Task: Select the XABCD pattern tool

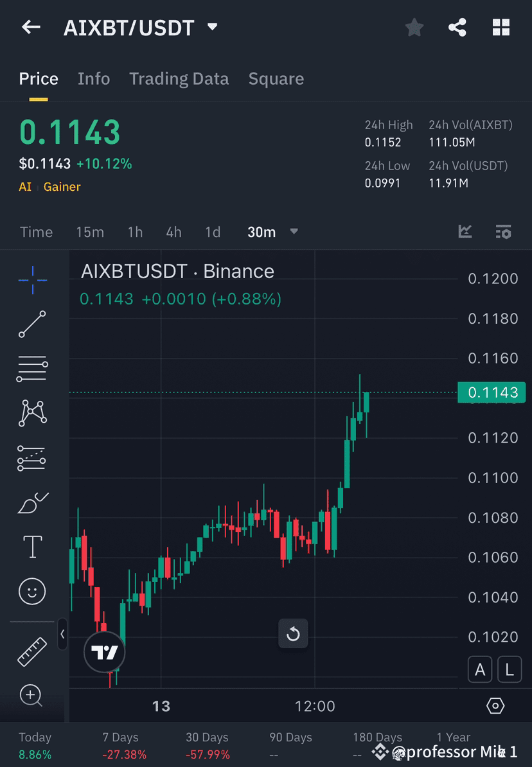Action: 32,413
